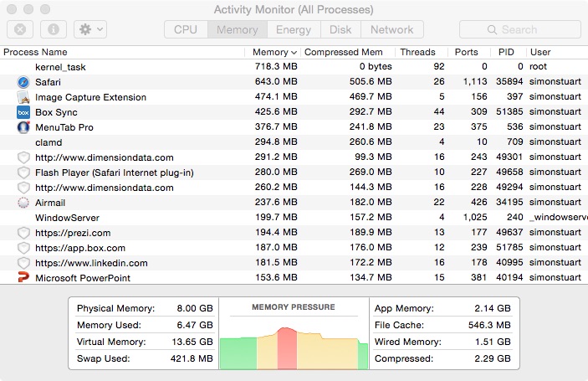
Task: Click the Threads column header
Action: (x=417, y=52)
